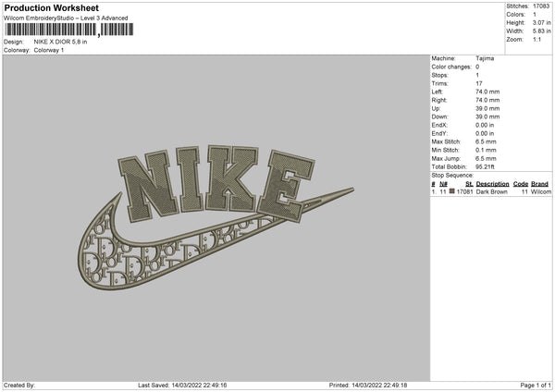The height and width of the screenshot is (392, 555).
Task: Click the Max Stitch value 6.5 mm
Action: [486, 141]
